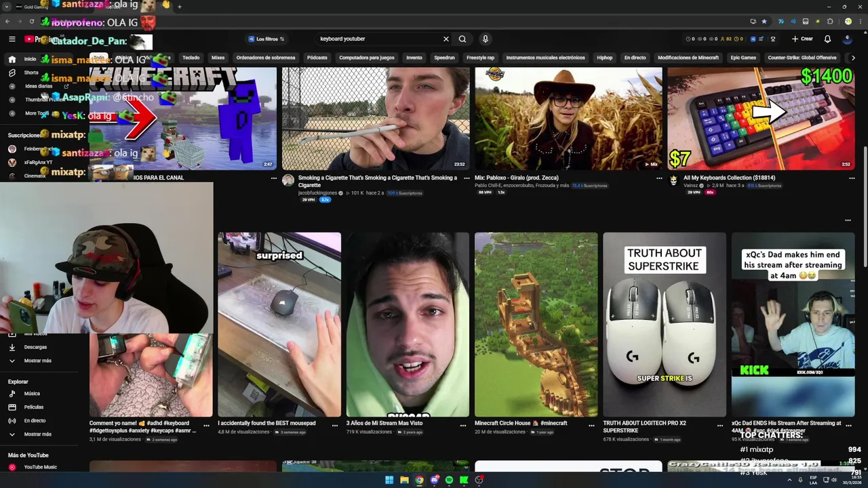
Task: Select the Hiphop filter chip
Action: [604, 58]
